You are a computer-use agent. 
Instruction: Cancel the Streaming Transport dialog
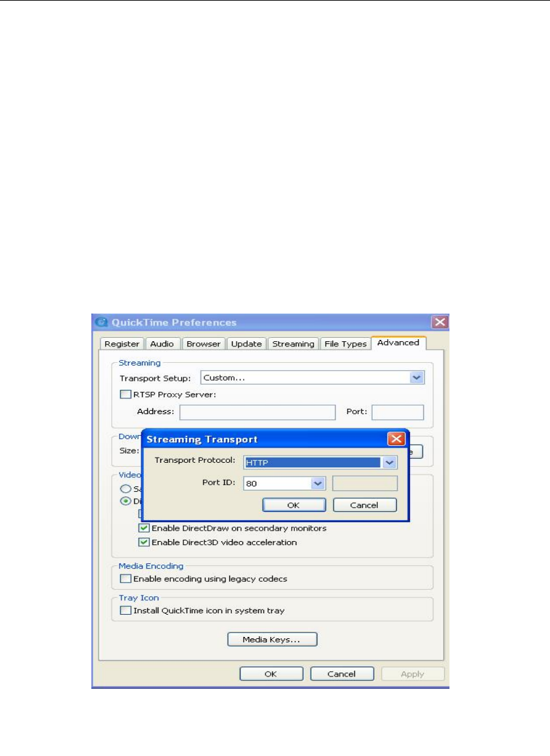tap(365, 505)
